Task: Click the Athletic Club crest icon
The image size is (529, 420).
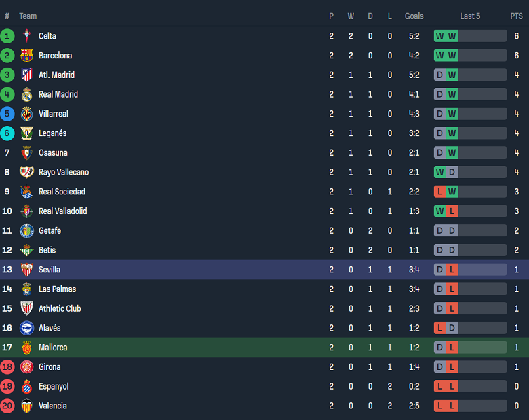Action: (26, 308)
